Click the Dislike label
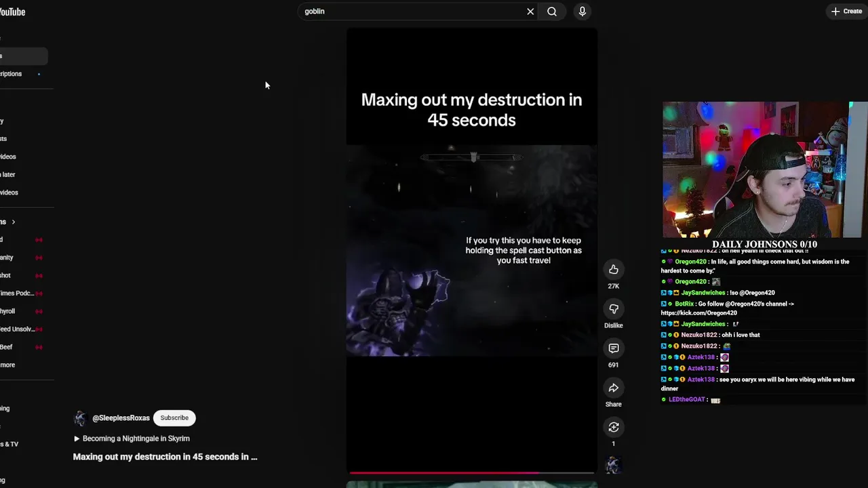The image size is (868, 488). (x=613, y=325)
